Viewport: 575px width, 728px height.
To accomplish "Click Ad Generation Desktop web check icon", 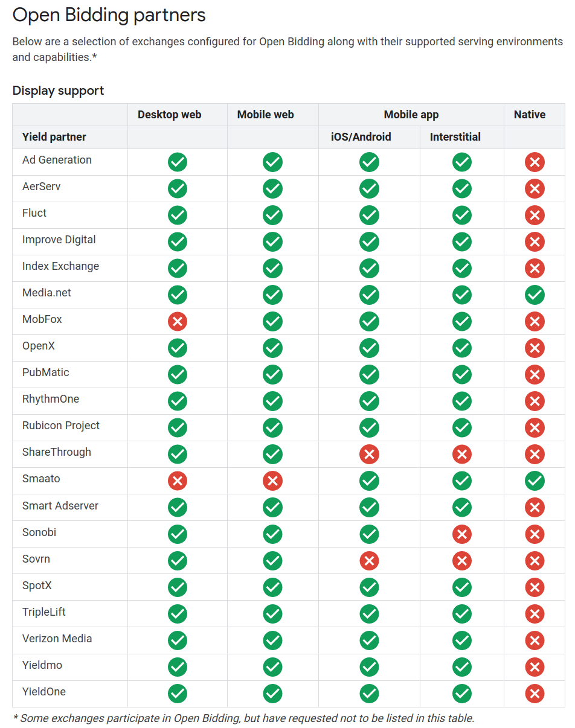I will coord(178,162).
